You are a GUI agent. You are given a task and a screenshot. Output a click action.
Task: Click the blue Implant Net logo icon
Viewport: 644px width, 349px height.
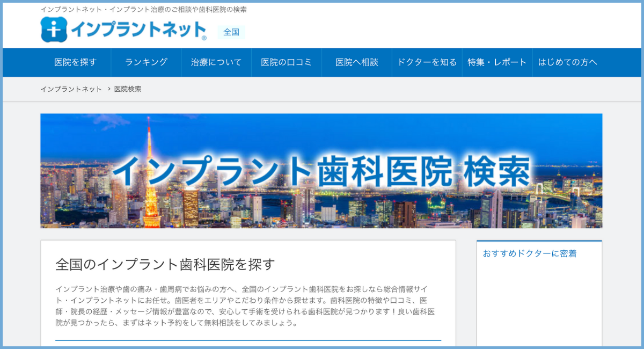[54, 30]
